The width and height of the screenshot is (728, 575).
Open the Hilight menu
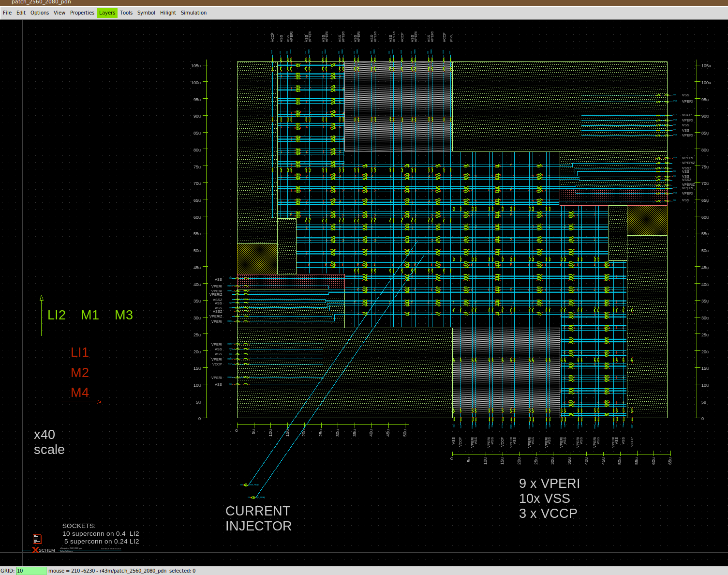pos(168,13)
